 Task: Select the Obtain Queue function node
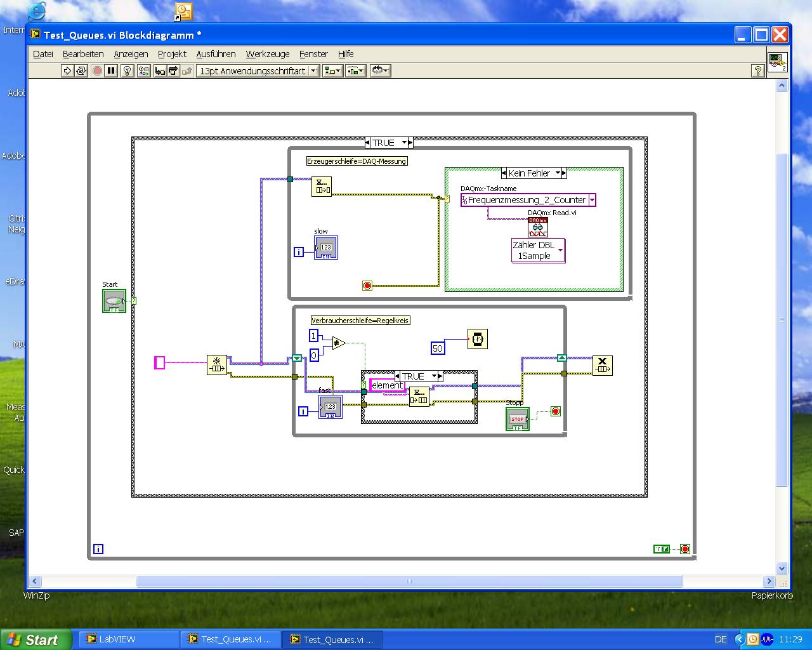pyautogui.click(x=217, y=365)
